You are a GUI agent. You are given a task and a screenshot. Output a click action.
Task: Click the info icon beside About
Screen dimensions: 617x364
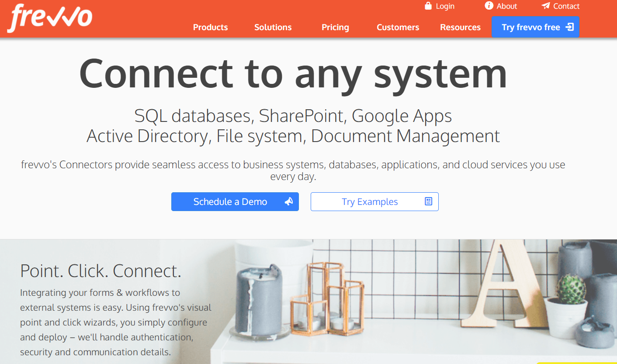point(489,6)
